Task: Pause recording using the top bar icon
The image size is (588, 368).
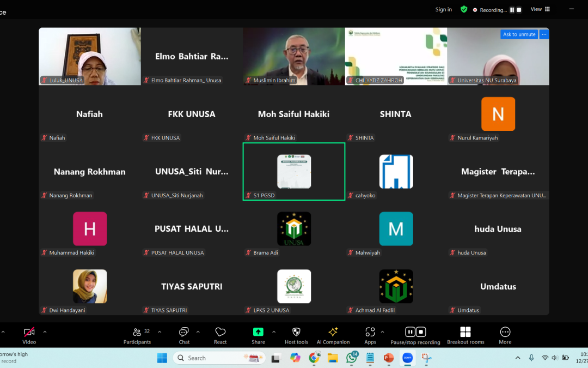Action: (x=512, y=10)
